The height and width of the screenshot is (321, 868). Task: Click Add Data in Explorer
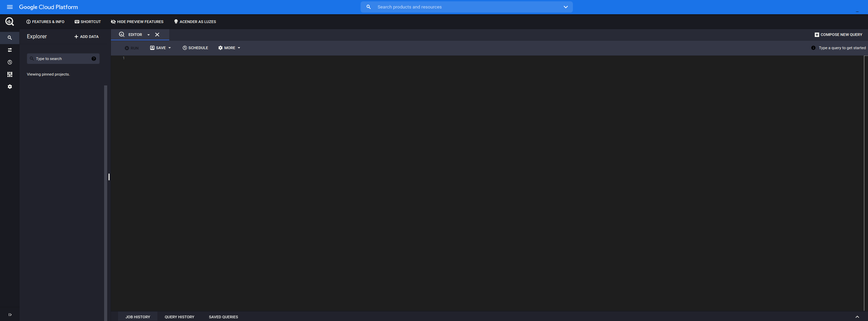point(86,36)
